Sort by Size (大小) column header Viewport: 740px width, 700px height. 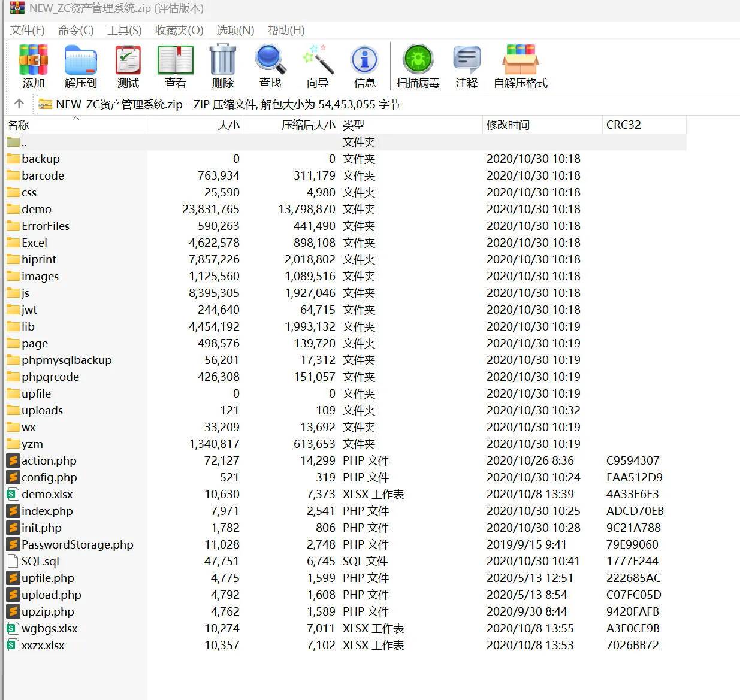[x=195, y=125]
